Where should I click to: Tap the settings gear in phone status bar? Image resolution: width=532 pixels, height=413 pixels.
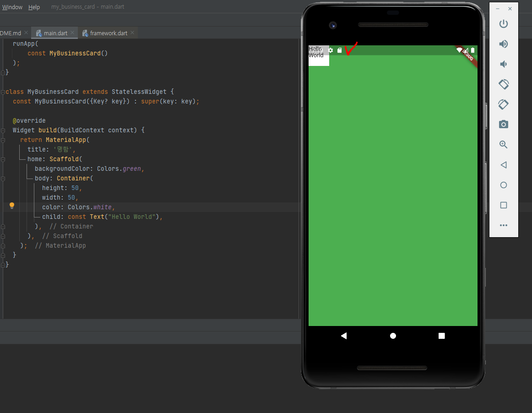(x=331, y=50)
